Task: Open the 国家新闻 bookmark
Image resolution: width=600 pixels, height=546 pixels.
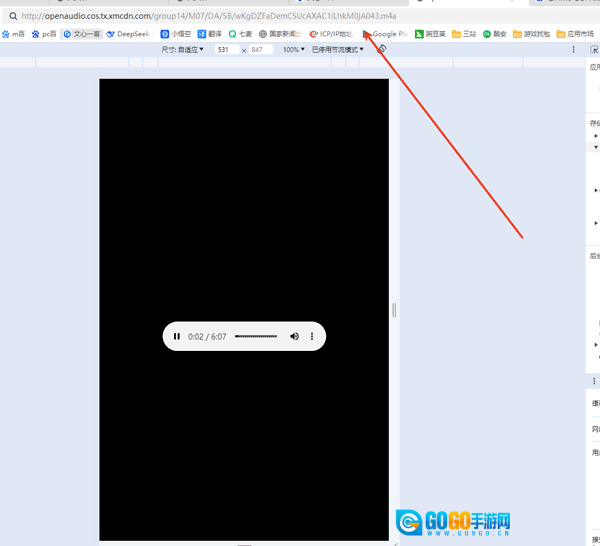Action: (280, 33)
